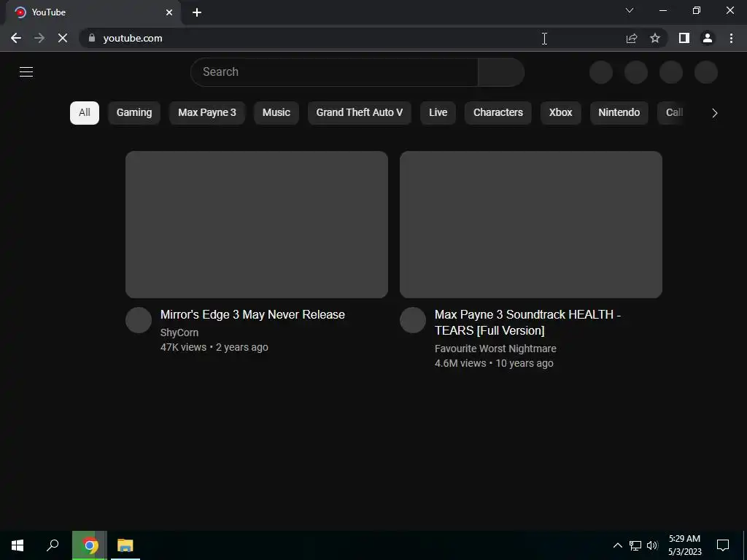Show hidden system tray icons
The image size is (747, 560).
(617, 545)
